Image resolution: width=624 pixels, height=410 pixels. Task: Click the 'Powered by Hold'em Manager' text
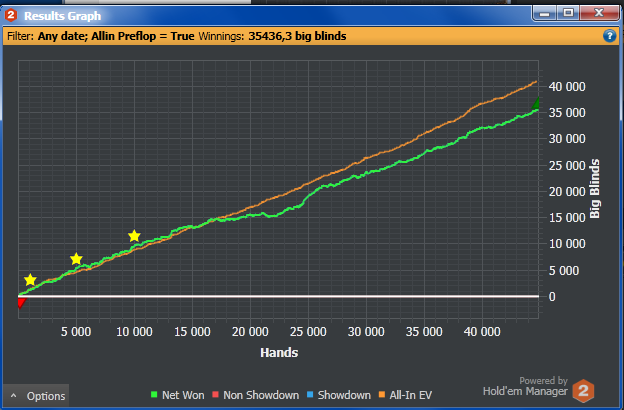tap(525, 386)
